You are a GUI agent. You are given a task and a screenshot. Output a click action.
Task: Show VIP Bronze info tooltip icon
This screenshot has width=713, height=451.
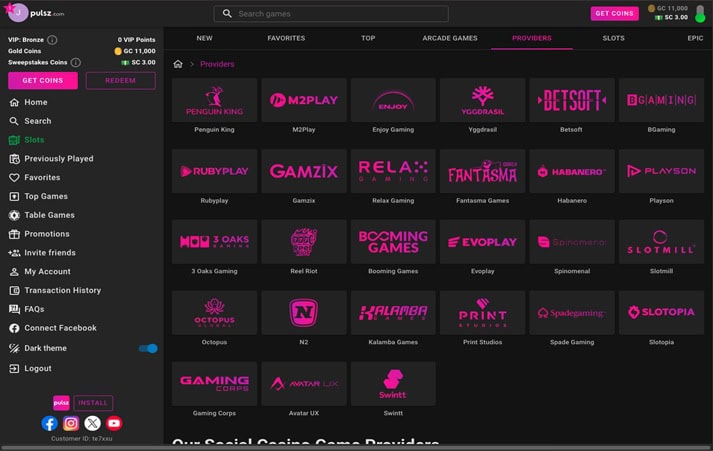(x=52, y=40)
